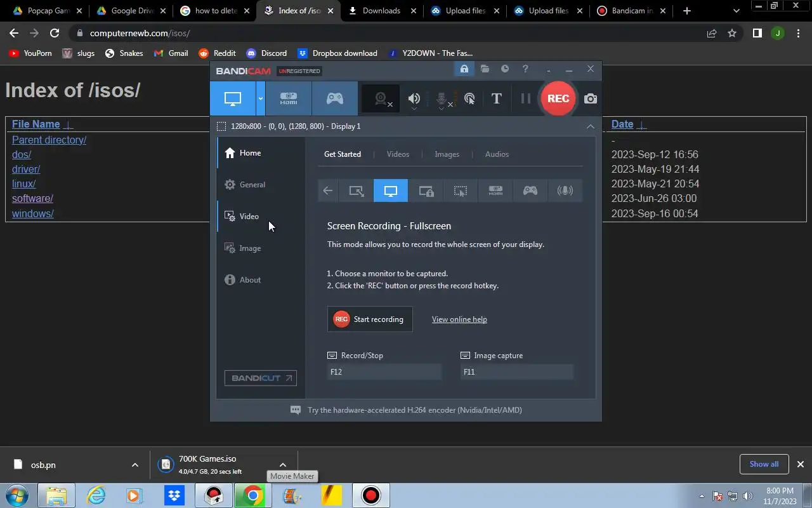Open Dropbox from the Windows taskbar
The image size is (812, 508).
point(174,495)
